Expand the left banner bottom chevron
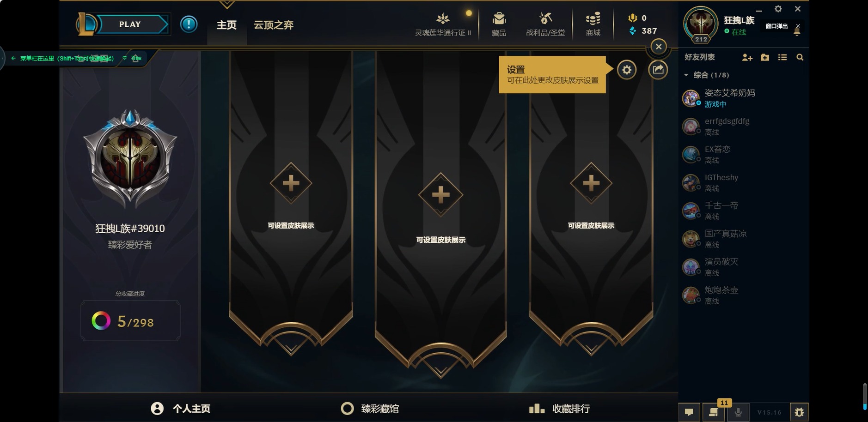 point(291,347)
